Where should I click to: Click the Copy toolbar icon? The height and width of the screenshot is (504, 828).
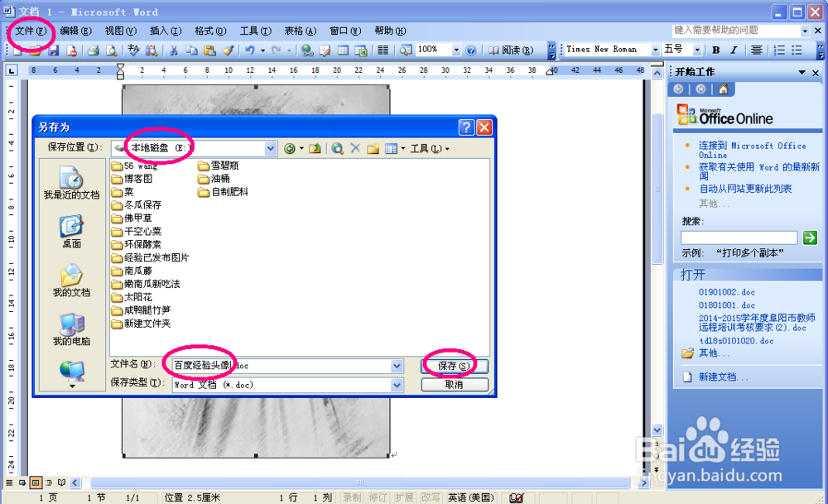[191, 50]
